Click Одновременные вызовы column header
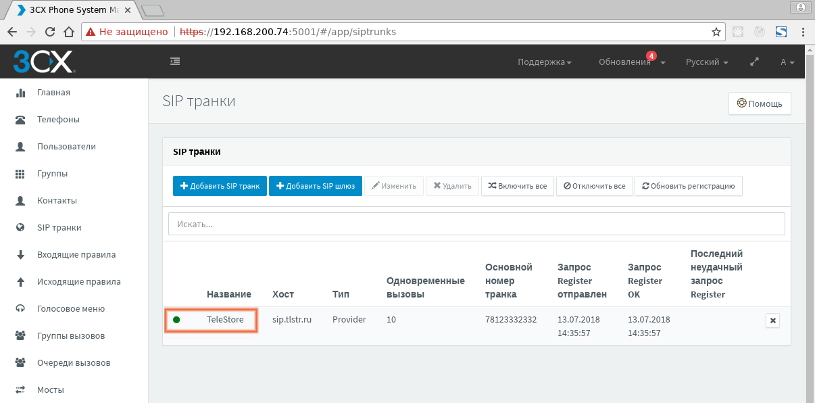 (426, 288)
